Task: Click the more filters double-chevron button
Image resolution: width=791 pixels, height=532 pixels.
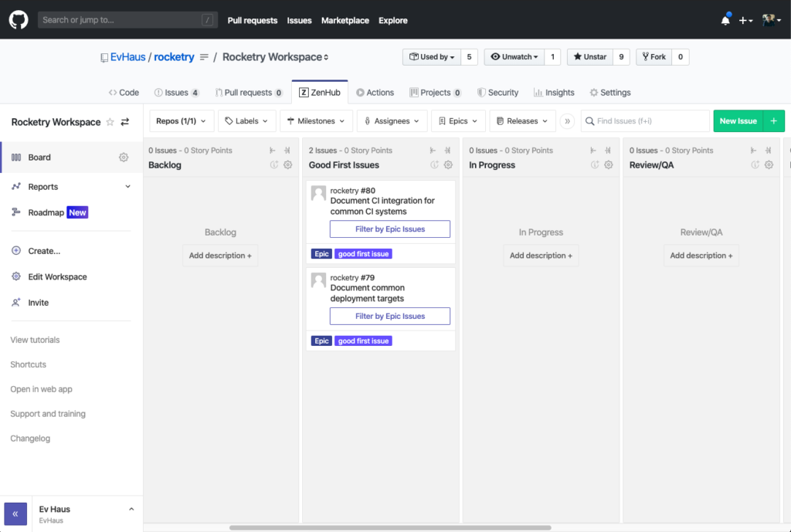Action: click(568, 121)
